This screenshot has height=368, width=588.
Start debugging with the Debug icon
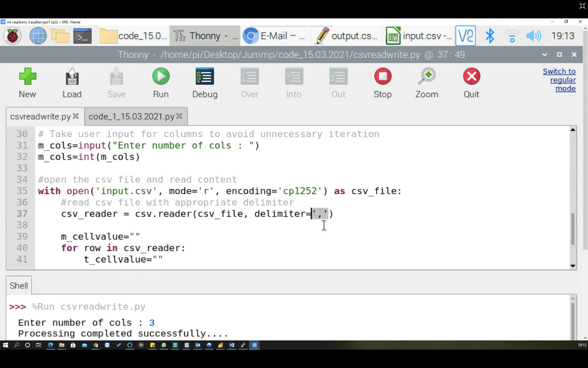(204, 83)
